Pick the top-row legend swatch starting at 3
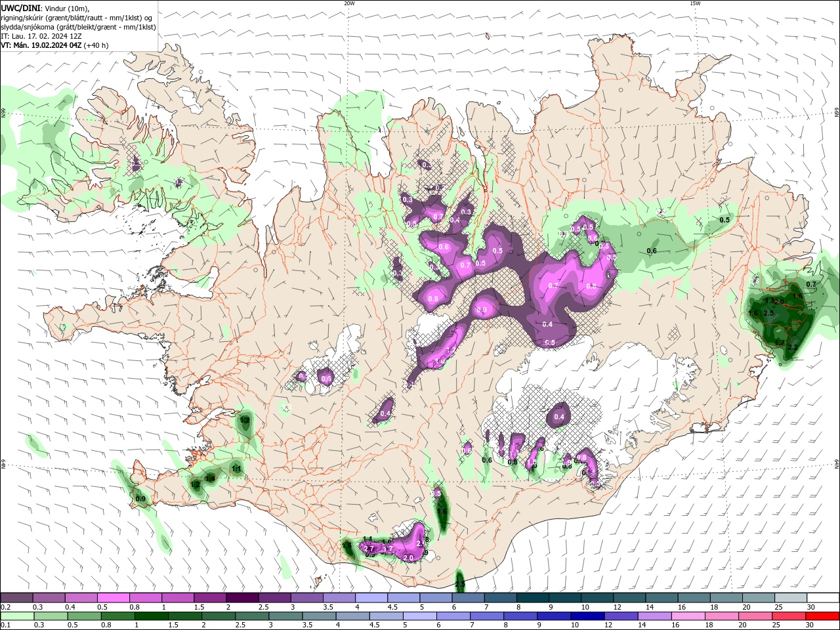Viewport: 840px width, 630px height. pyautogui.click(x=307, y=598)
